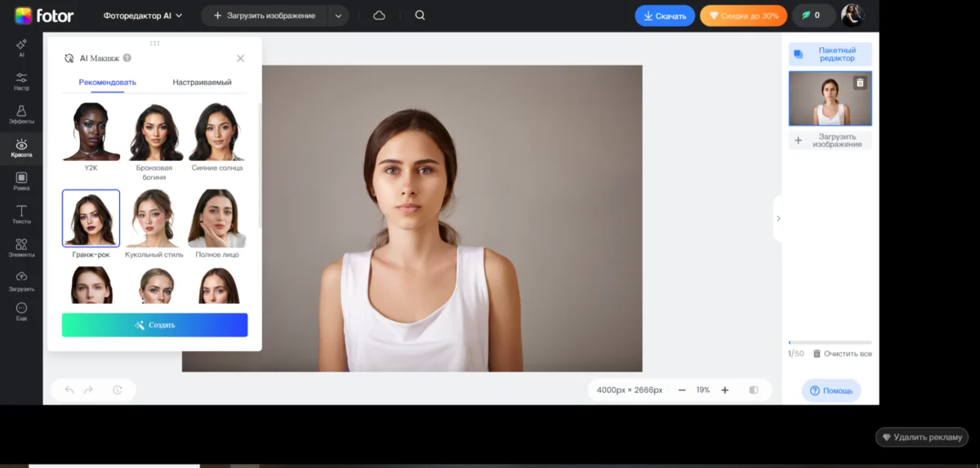The width and height of the screenshot is (980, 468).
Task: Open the Frames (Рамка) sidebar tool
Action: click(21, 181)
